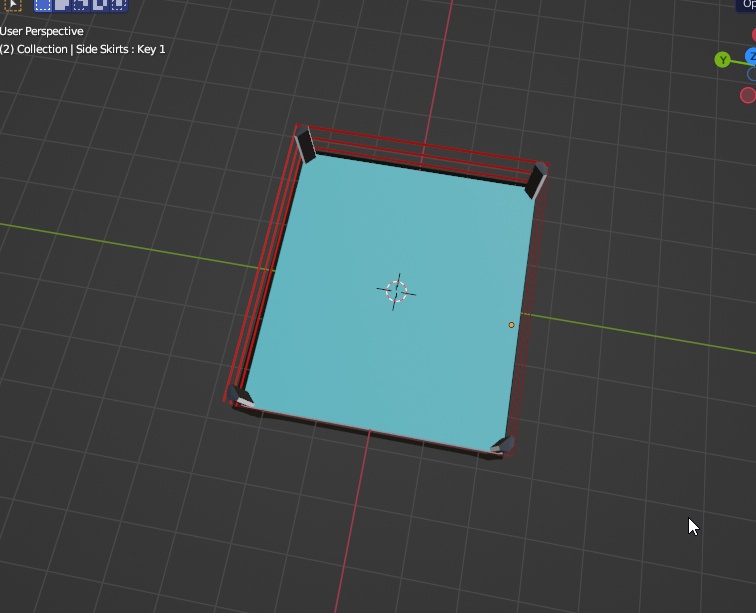756x613 pixels.
Task: Open the Options dropdown in viewport corner
Action: tap(746, 5)
